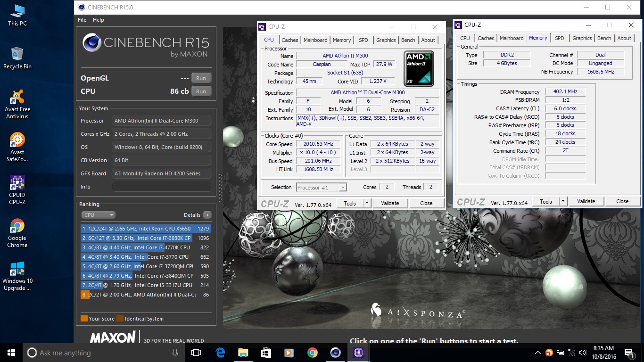
Task: Select the Recycle Bin desktop icon
Action: tap(17, 58)
